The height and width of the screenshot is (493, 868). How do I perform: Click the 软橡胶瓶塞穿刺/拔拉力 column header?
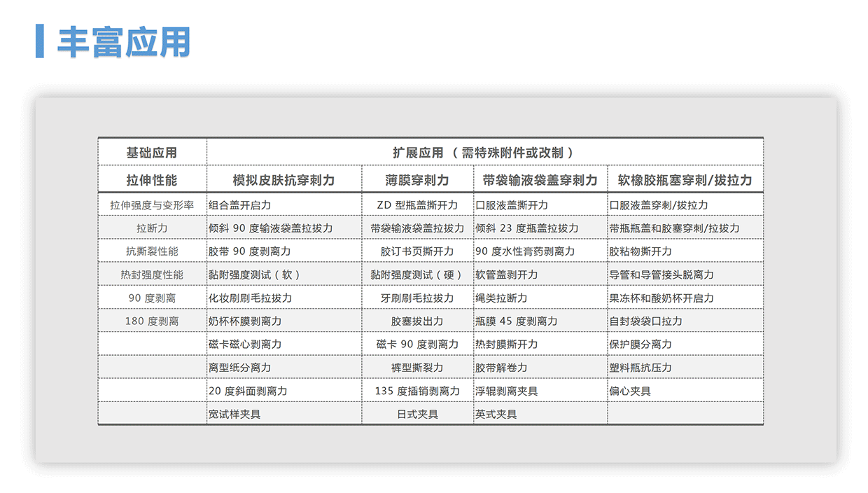pos(685,180)
